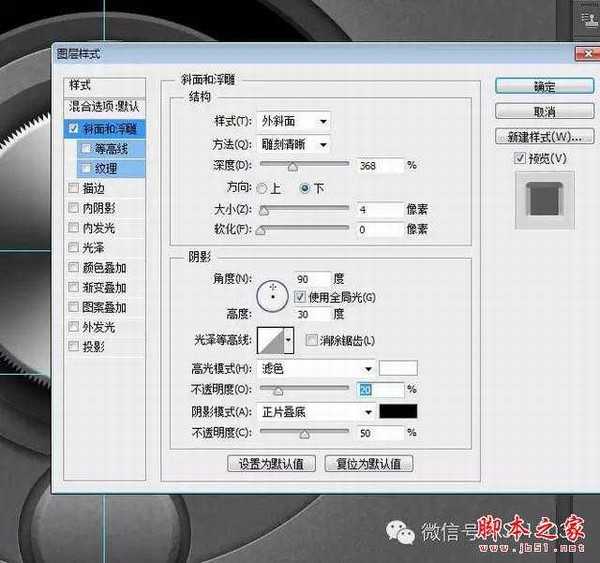Viewport: 600px width, 563px height.
Task: Enable the 内阴影 checkbox
Action: [x=73, y=208]
